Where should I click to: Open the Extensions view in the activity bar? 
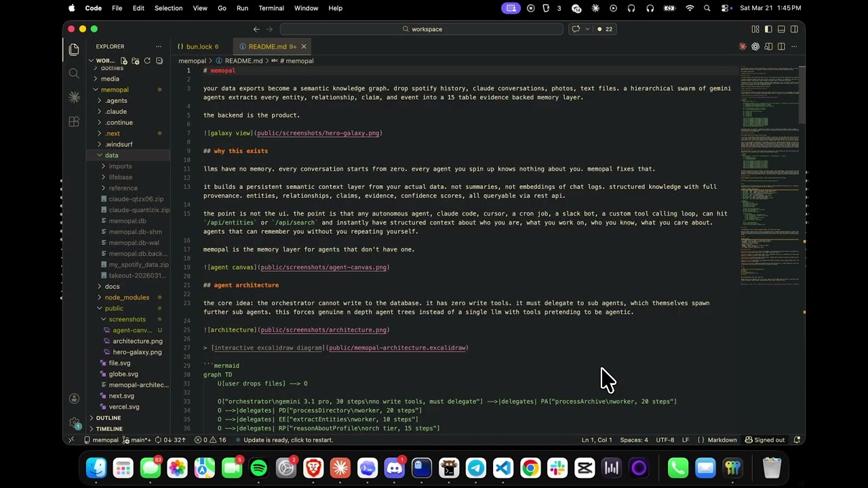click(74, 122)
